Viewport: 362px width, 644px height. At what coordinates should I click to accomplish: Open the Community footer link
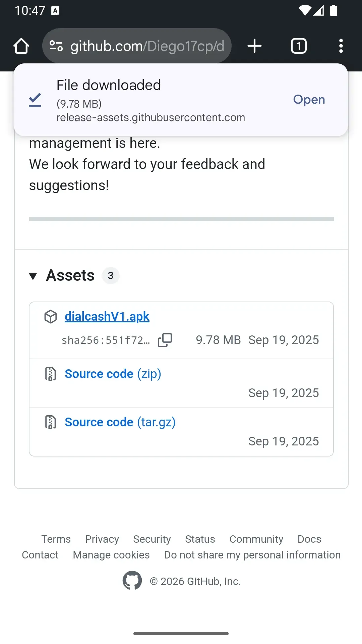256,539
